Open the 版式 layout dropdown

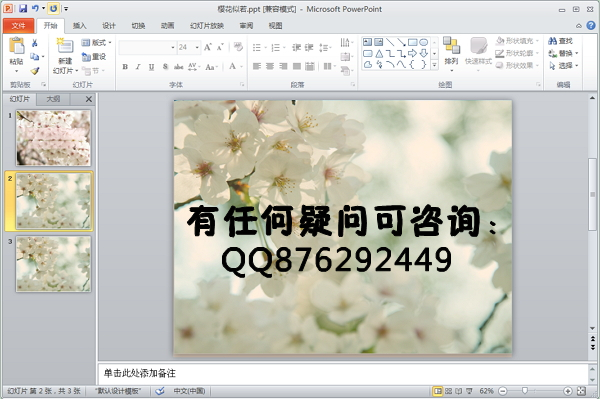tap(96, 43)
